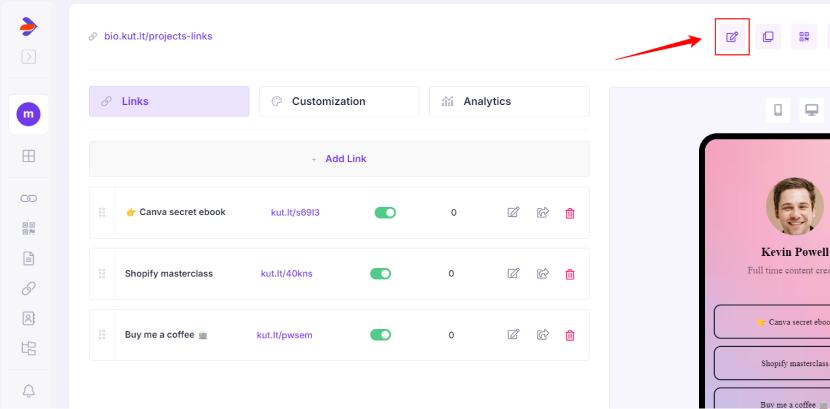Open QR codes section in sidebar
This screenshot has height=409, width=830.
(x=28, y=228)
